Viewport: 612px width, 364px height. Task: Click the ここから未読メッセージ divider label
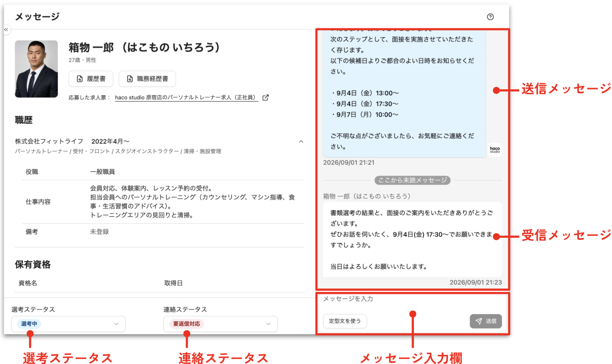412,180
